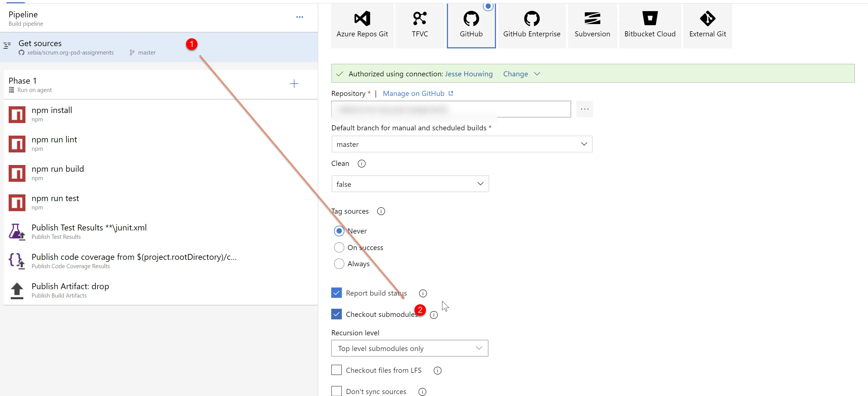Viewport: 868px width, 396px height.
Task: Open the Recursion level dropdown
Action: pyautogui.click(x=409, y=348)
